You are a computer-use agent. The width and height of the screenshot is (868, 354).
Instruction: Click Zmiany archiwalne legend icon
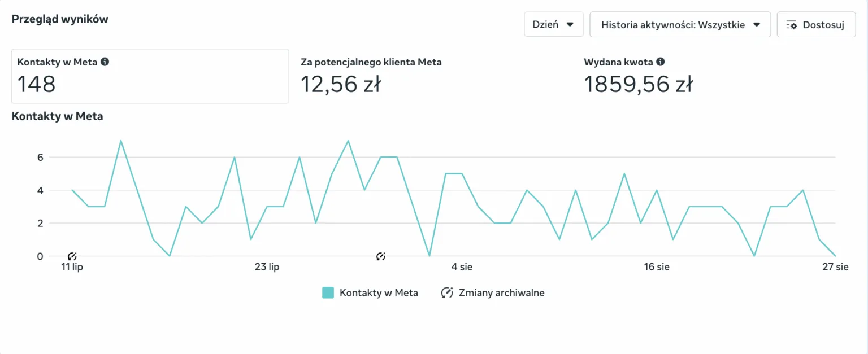click(447, 292)
